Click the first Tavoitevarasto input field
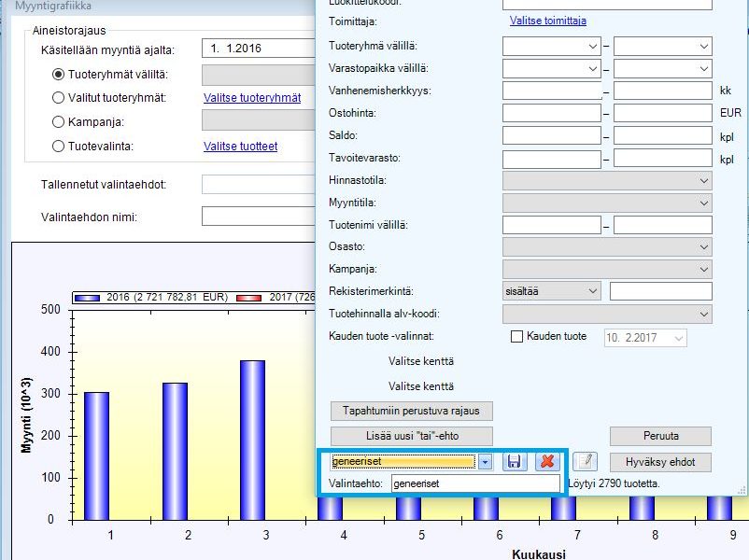The width and height of the screenshot is (749, 560). (552, 158)
